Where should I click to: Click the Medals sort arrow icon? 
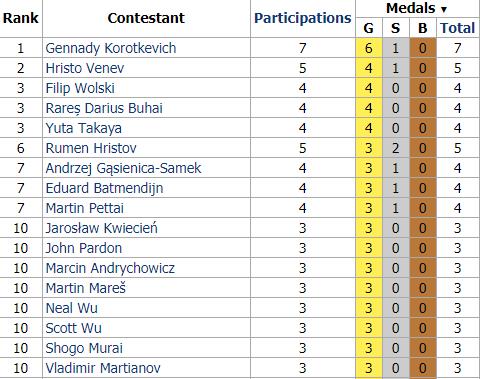pyautogui.click(x=444, y=10)
